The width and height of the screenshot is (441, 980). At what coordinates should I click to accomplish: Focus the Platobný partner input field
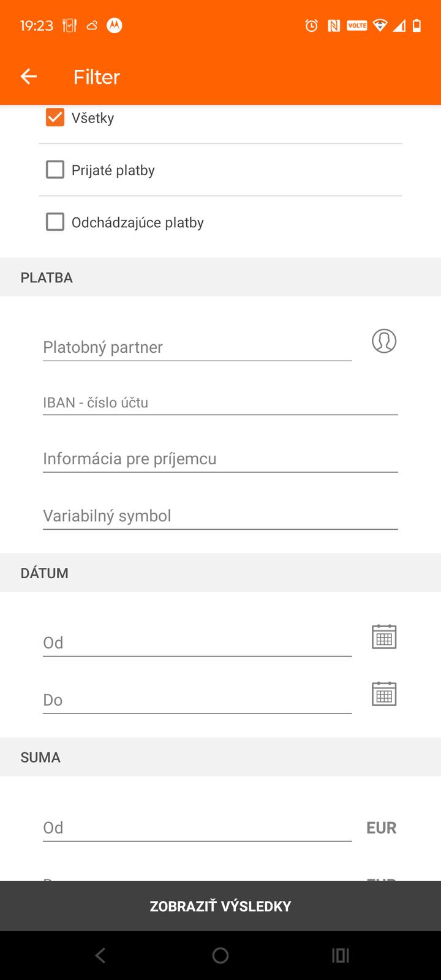[x=196, y=347]
